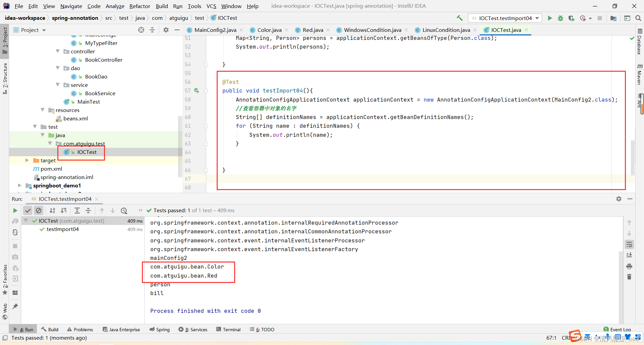This screenshot has width=644, height=345.
Task: Open the Analyze menu
Action: (115, 6)
